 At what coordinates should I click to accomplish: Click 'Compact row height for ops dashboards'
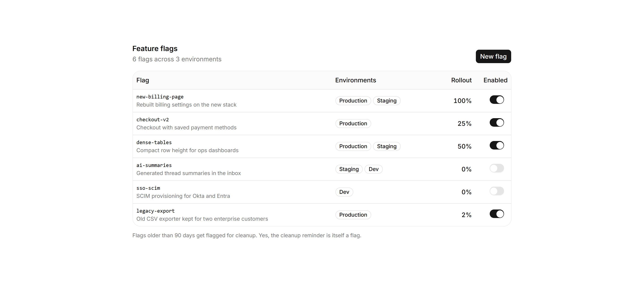(187, 150)
